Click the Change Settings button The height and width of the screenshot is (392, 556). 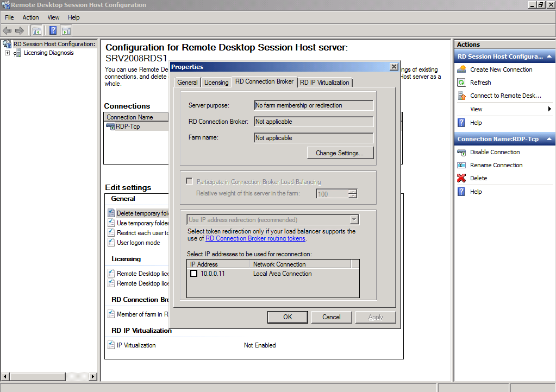(x=340, y=153)
